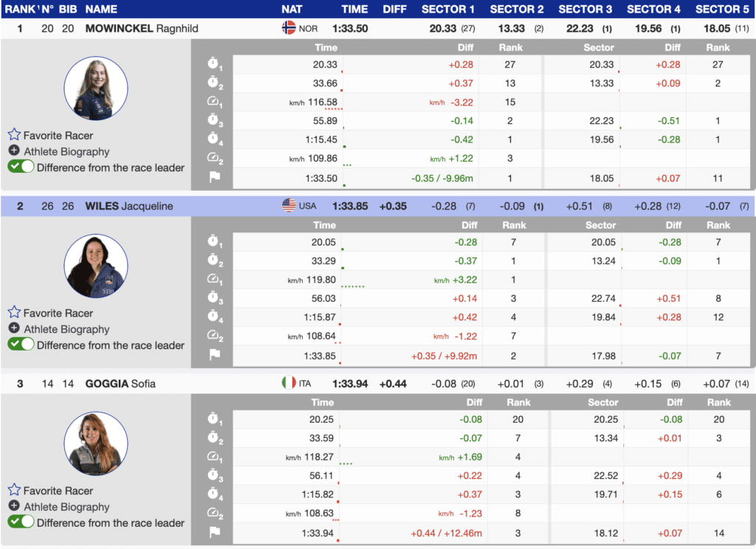Turn off Goggia's difference from race leader toggle
756x549 pixels.
point(21,522)
